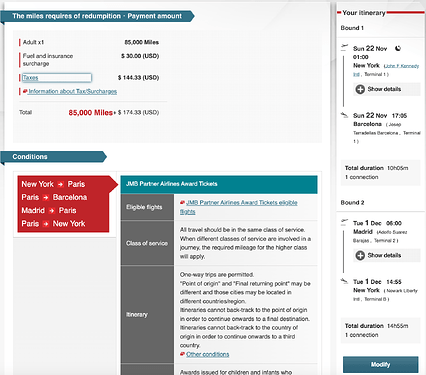Click the $ 144.33 (USD) taxes amount
Image resolution: width=426 pixels, height=375 pixels.
138,78
